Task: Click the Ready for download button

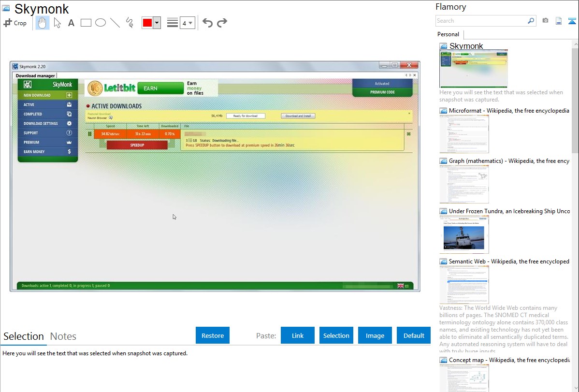Action: pos(245,116)
